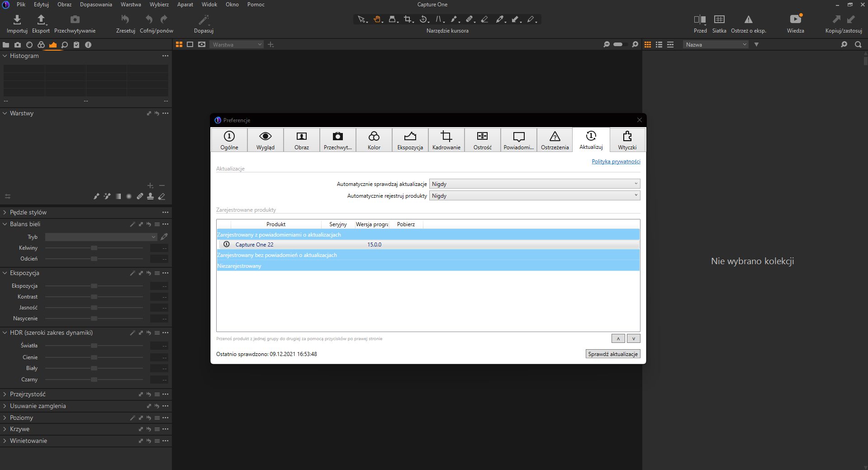Screen dimensions: 868x470
Task: Click the search magnifier in browser toolbar
Action: pos(858,44)
